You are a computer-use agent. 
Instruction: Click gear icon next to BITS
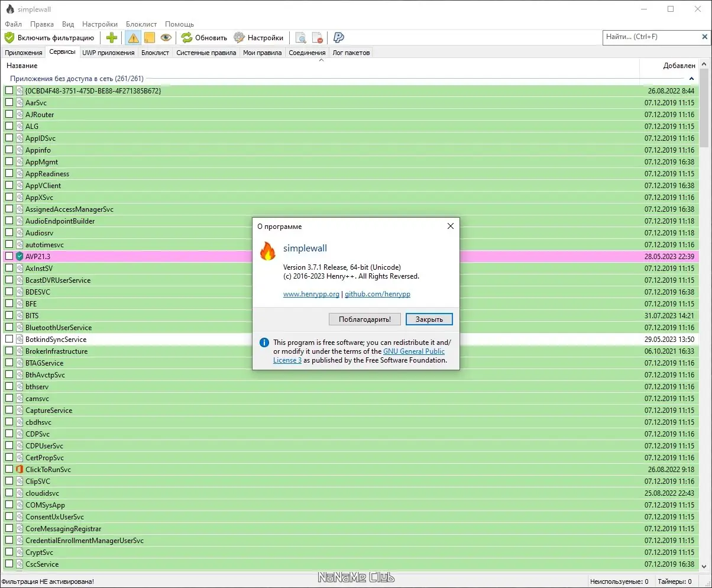click(x=20, y=315)
